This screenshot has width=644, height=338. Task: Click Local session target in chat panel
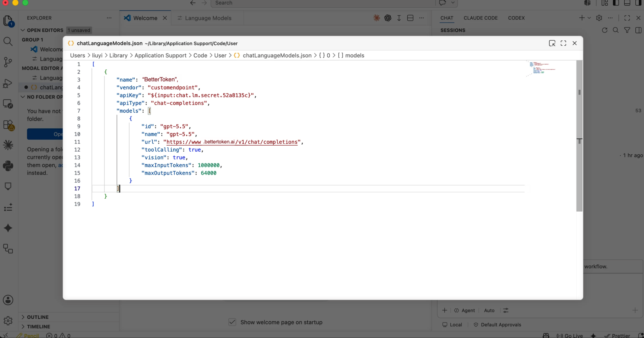[x=452, y=325]
